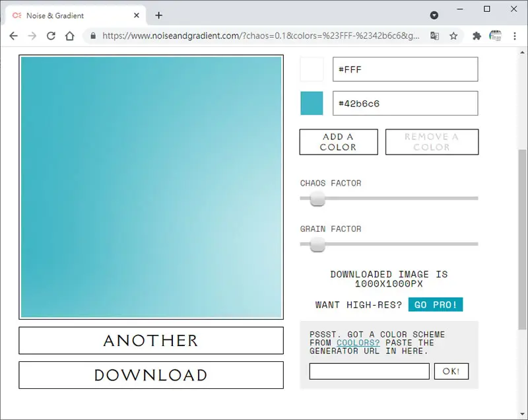The height and width of the screenshot is (420, 528).
Task: Reload the current page
Action: [x=51, y=36]
